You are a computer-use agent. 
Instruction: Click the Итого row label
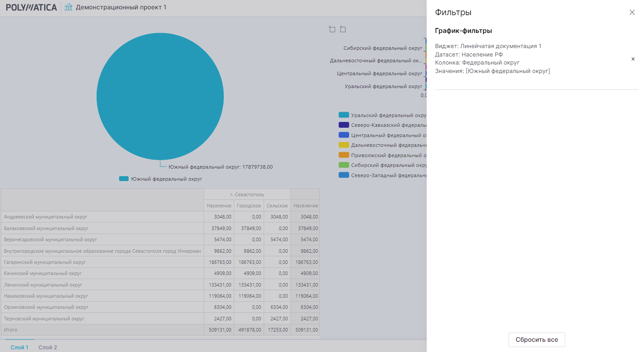(x=11, y=330)
